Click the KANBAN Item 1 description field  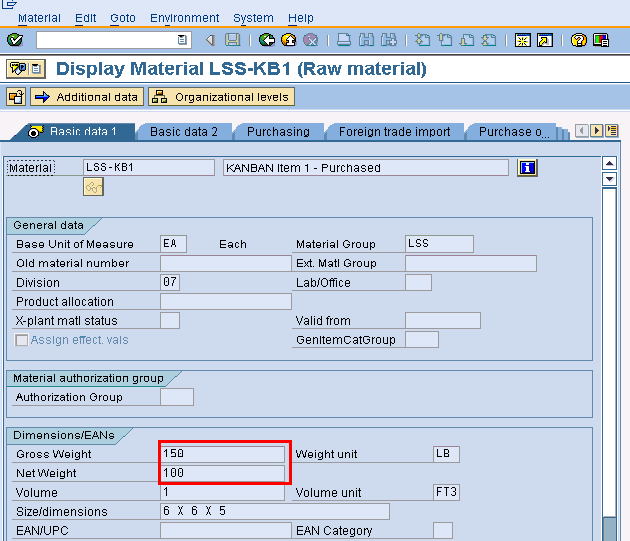[x=366, y=167]
